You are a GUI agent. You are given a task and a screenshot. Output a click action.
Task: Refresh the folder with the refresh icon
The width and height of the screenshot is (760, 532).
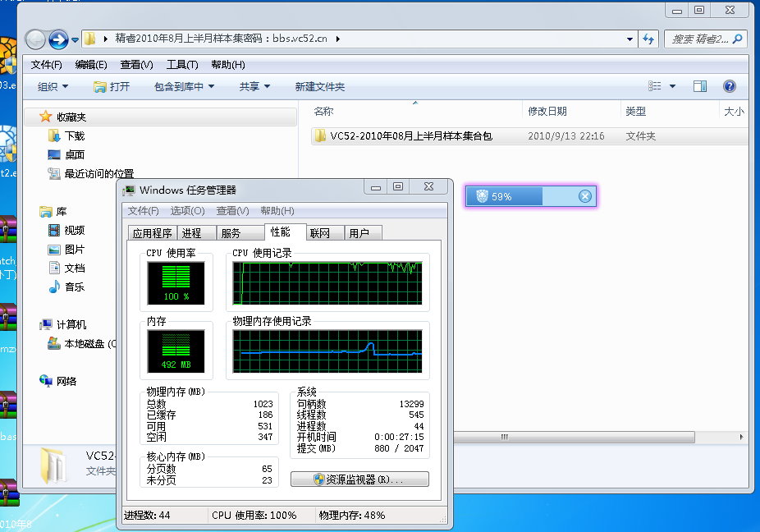(648, 39)
